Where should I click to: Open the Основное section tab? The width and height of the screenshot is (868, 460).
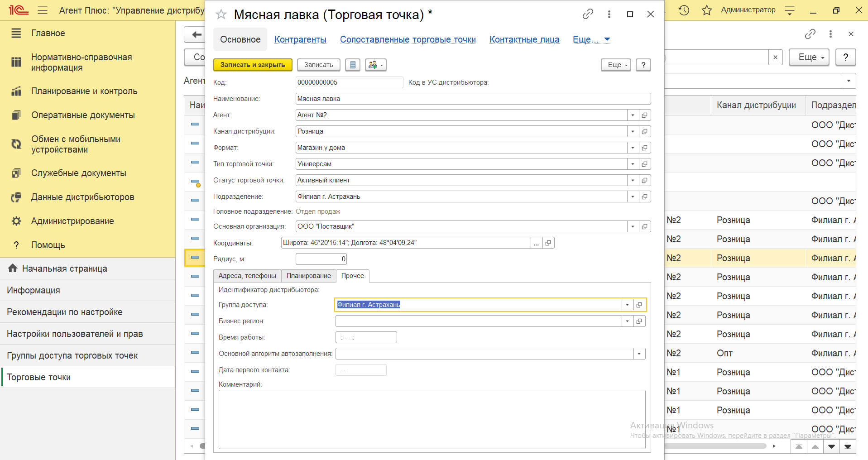240,39
